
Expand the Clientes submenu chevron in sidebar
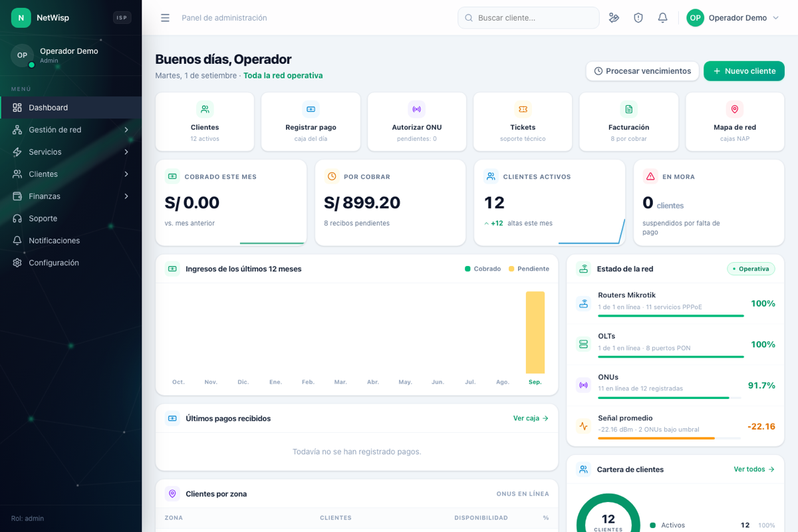pos(126,174)
